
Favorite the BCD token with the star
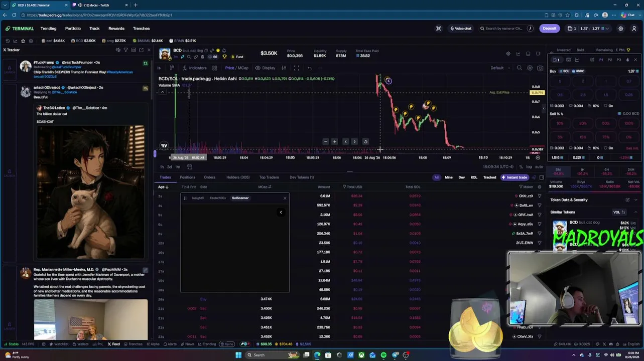218,51
